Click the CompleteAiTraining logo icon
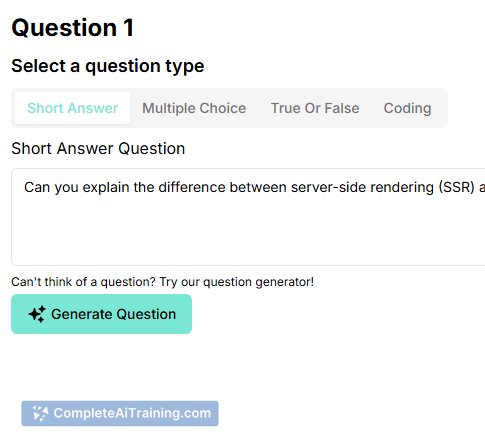Image resolution: width=485 pixels, height=439 pixels. point(40,413)
